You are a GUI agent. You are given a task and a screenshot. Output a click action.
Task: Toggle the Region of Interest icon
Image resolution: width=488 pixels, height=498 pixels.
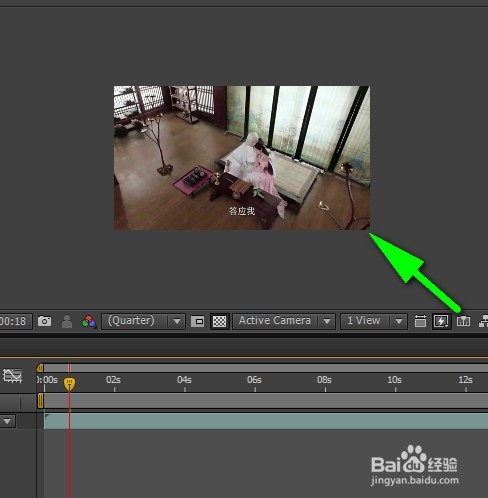coord(197,322)
